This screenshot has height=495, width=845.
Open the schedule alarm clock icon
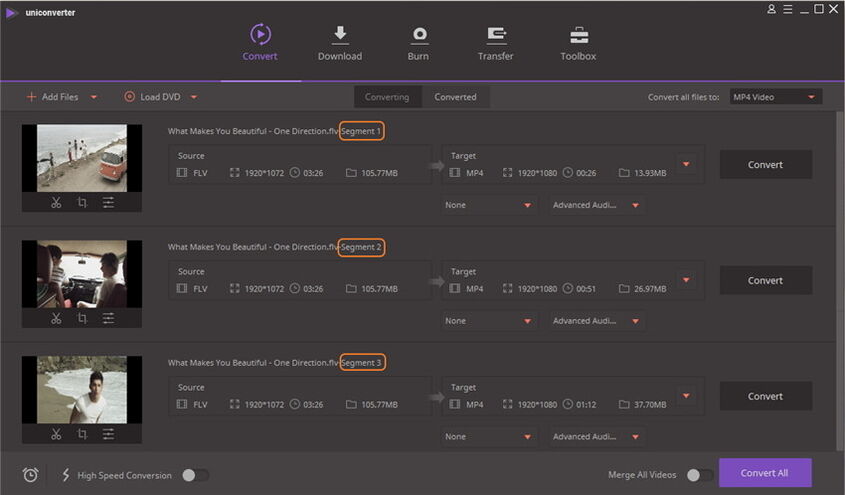[30, 475]
